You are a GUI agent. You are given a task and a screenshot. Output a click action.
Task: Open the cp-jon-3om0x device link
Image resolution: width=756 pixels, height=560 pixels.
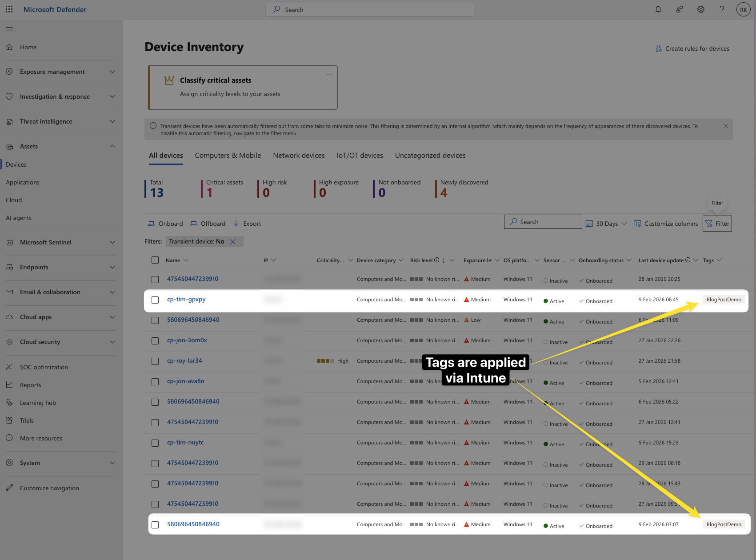187,340
